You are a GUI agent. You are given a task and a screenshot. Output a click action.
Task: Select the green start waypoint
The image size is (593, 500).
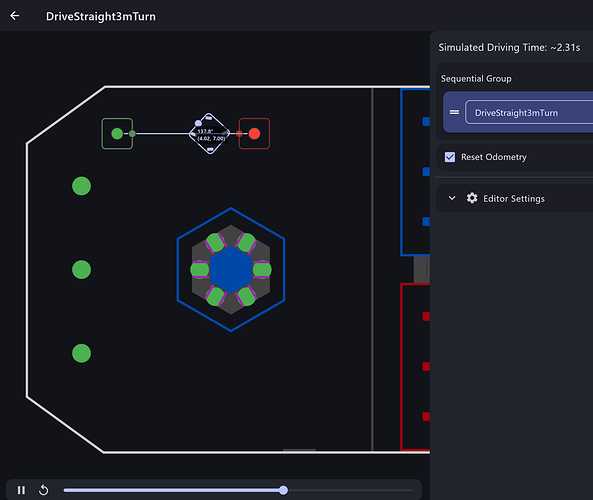(x=117, y=134)
